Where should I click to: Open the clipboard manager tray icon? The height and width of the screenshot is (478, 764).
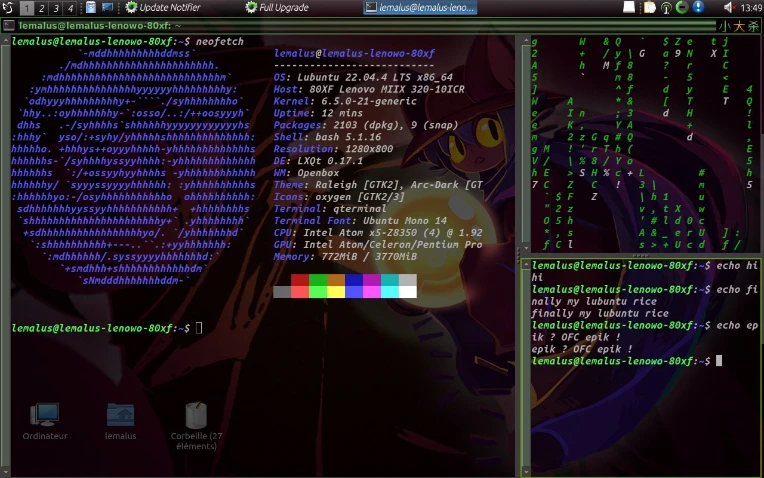649,7
